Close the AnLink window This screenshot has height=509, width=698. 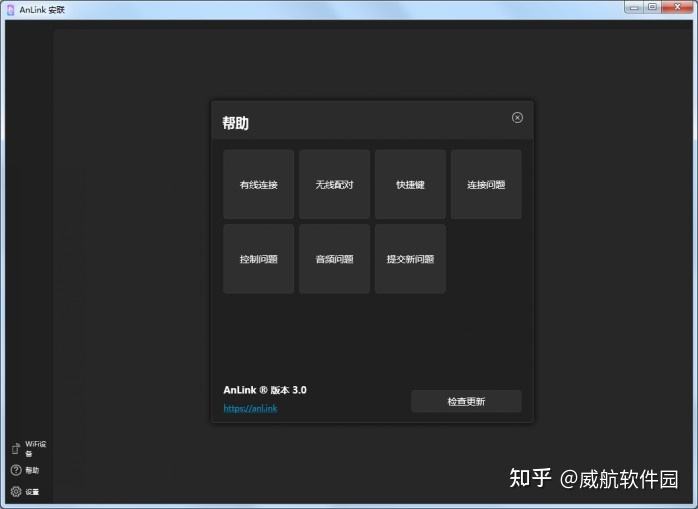point(677,7)
